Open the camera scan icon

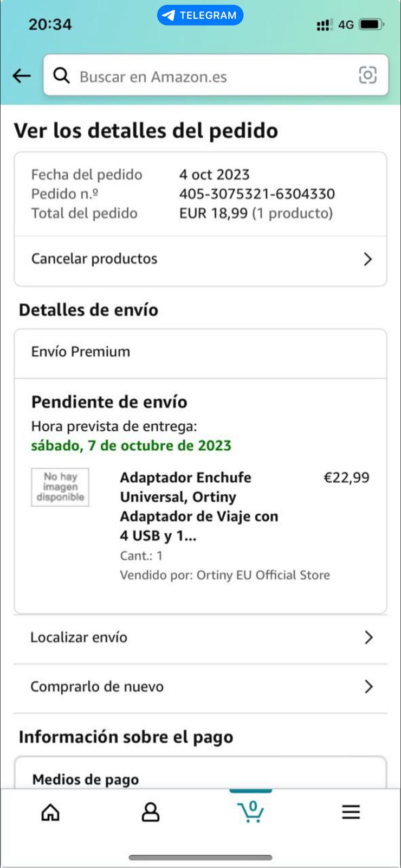coord(367,75)
